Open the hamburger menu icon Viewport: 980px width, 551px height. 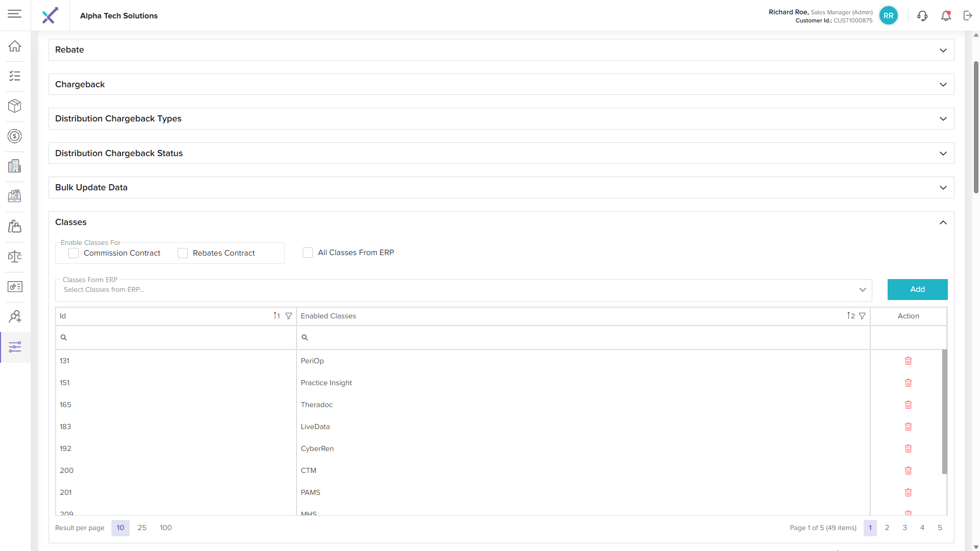tap(15, 14)
